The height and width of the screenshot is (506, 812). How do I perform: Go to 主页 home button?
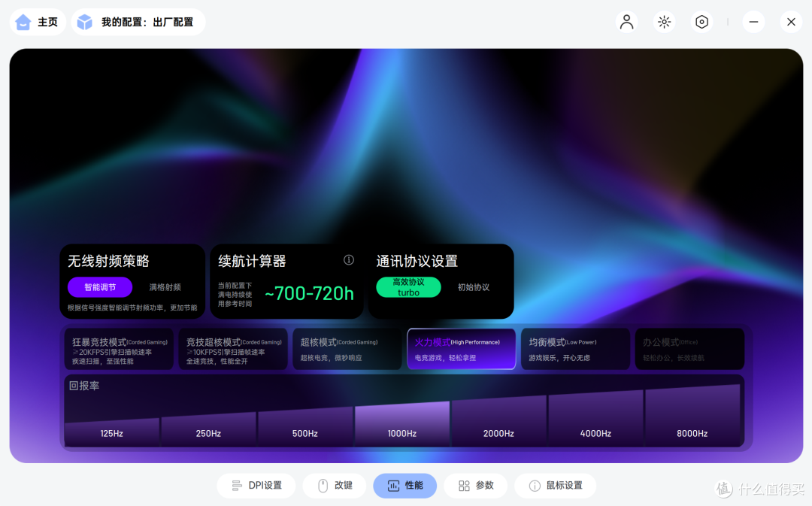click(x=38, y=23)
